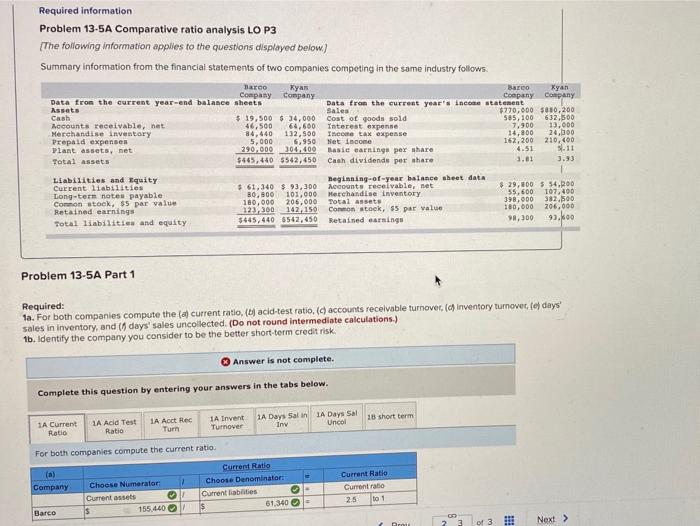
Task: Click the Barco row label
Action: (45, 513)
